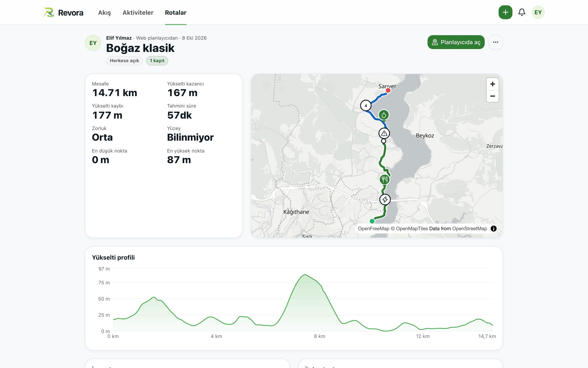Open the OpenStreetMap attribution link

click(x=469, y=229)
